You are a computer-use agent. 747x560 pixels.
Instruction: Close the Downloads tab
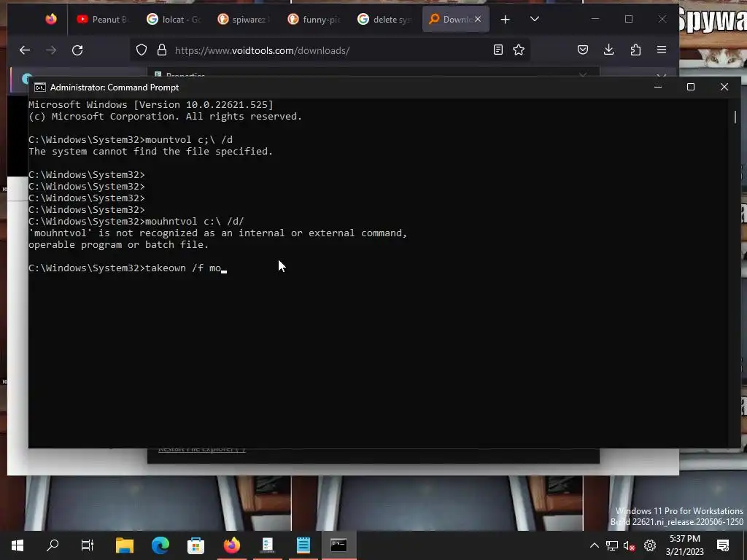tap(478, 20)
